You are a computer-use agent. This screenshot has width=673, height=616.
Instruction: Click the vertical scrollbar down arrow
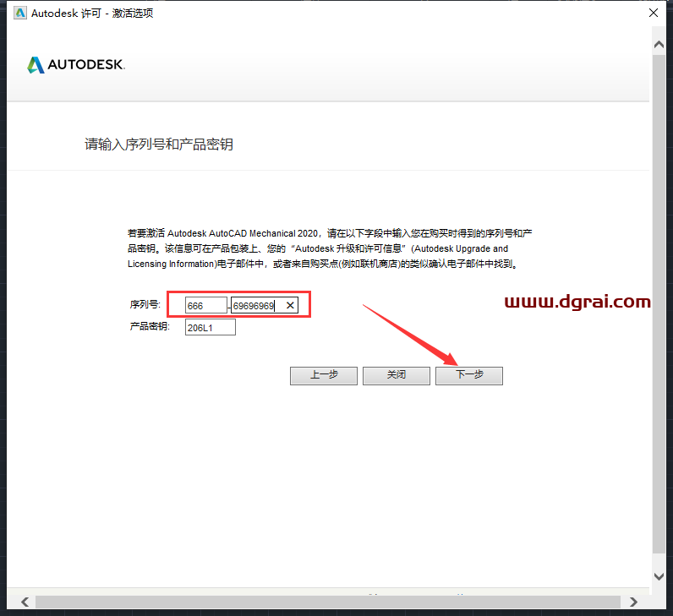(x=659, y=576)
